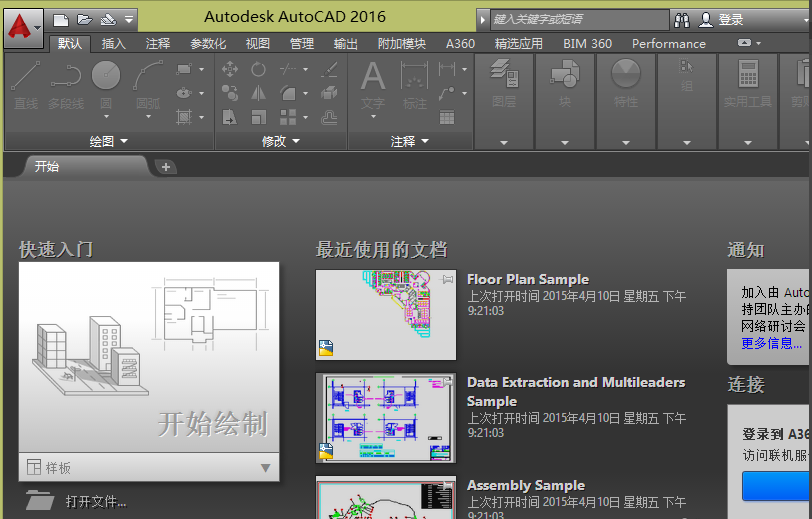Click the Trim tool icon
Screen dimensions: 812x519
(288, 69)
